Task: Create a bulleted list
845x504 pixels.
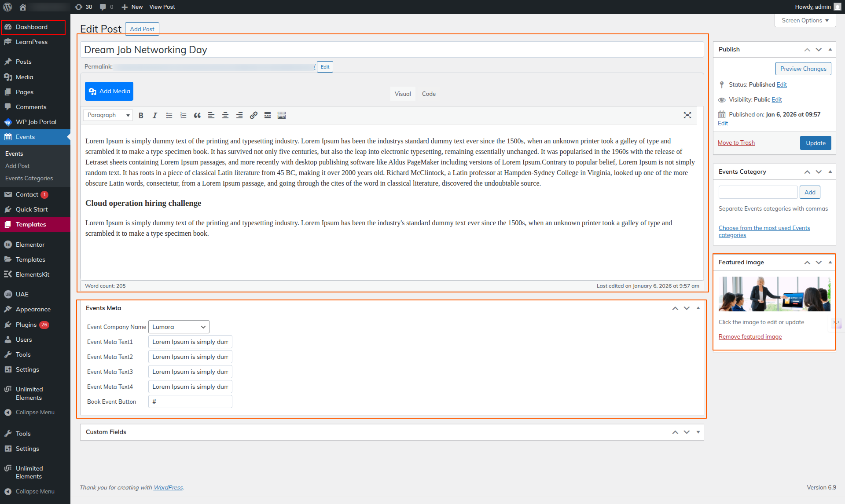Action: pos(169,115)
